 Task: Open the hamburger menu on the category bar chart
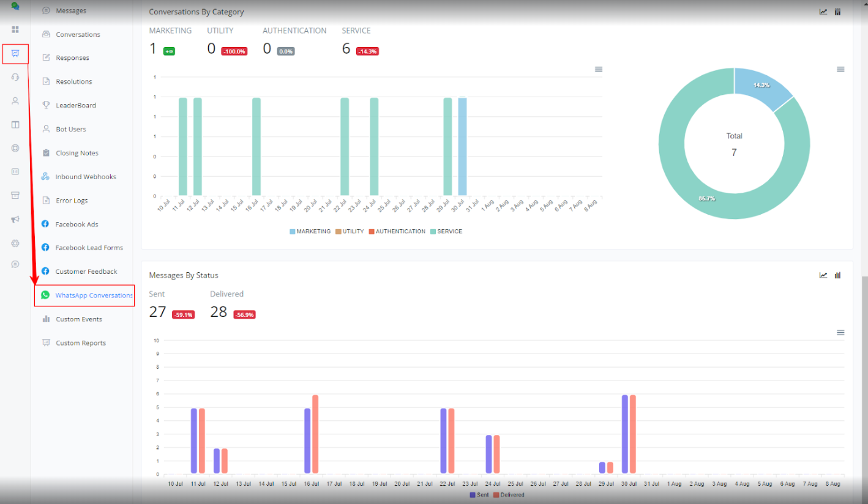(599, 69)
